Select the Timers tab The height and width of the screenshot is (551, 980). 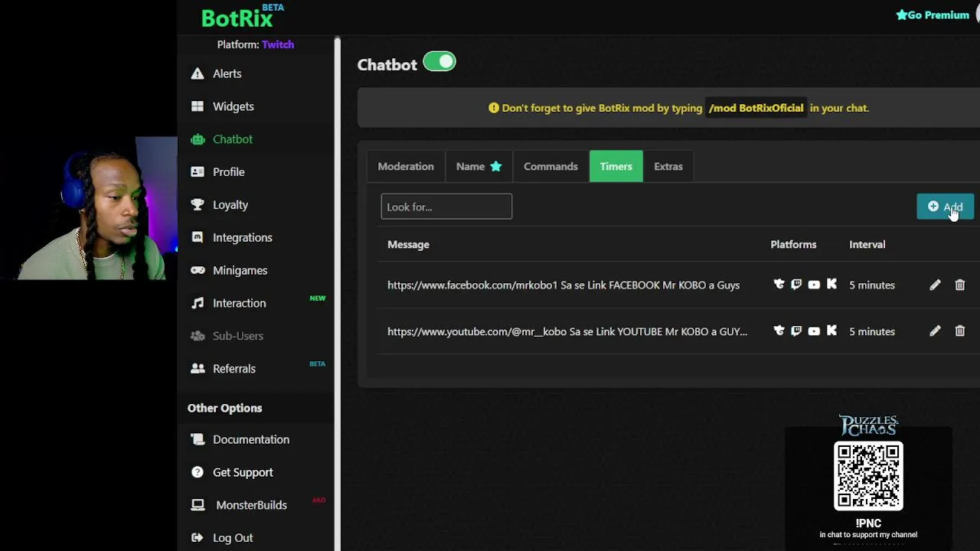click(616, 166)
